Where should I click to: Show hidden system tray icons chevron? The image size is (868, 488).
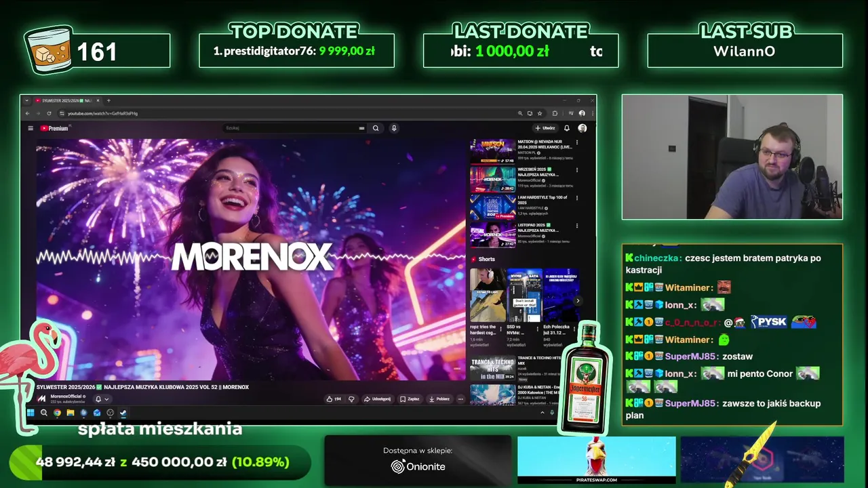[x=542, y=413]
